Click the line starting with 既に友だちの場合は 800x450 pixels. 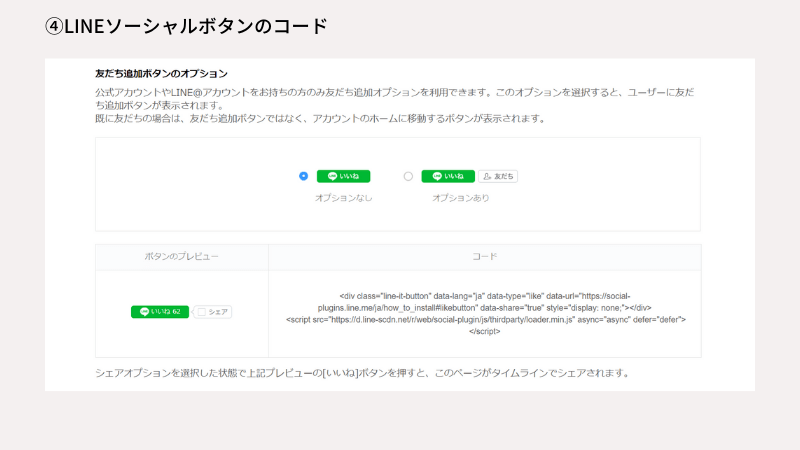[321, 118]
